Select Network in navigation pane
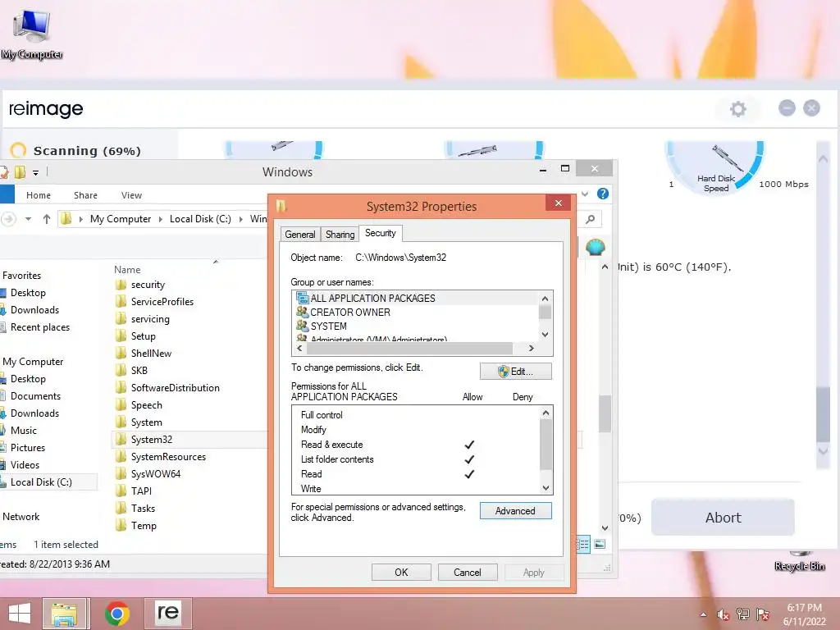Viewport: 840px width, 630px height. (x=21, y=517)
